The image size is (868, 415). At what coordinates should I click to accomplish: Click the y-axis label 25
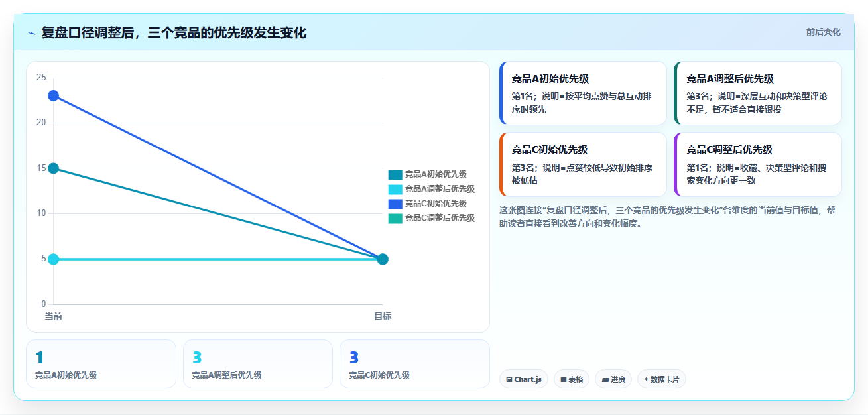[41, 78]
